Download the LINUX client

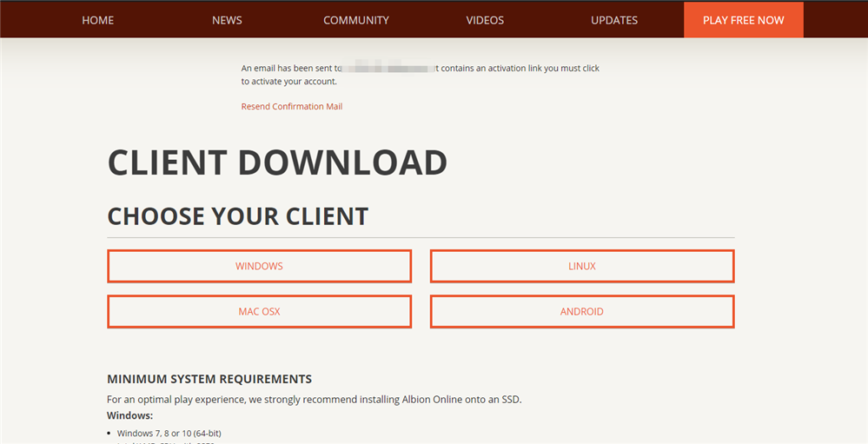[x=582, y=266]
